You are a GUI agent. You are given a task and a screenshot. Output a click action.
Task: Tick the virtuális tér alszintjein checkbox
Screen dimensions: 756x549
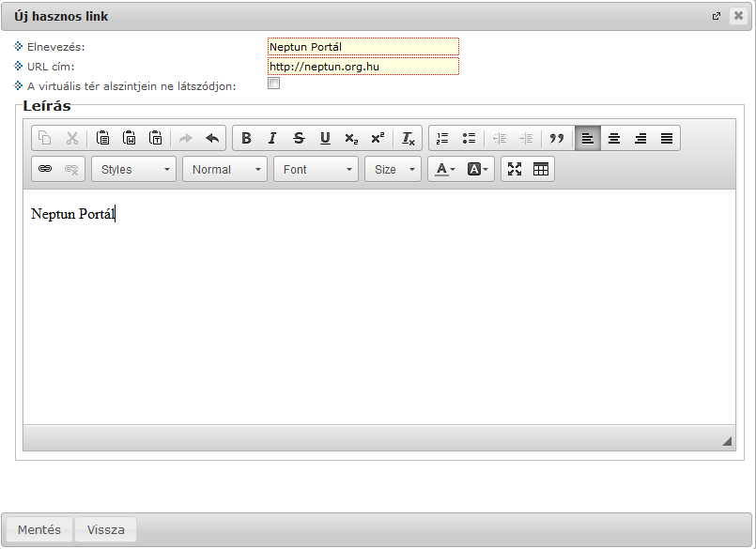274,84
